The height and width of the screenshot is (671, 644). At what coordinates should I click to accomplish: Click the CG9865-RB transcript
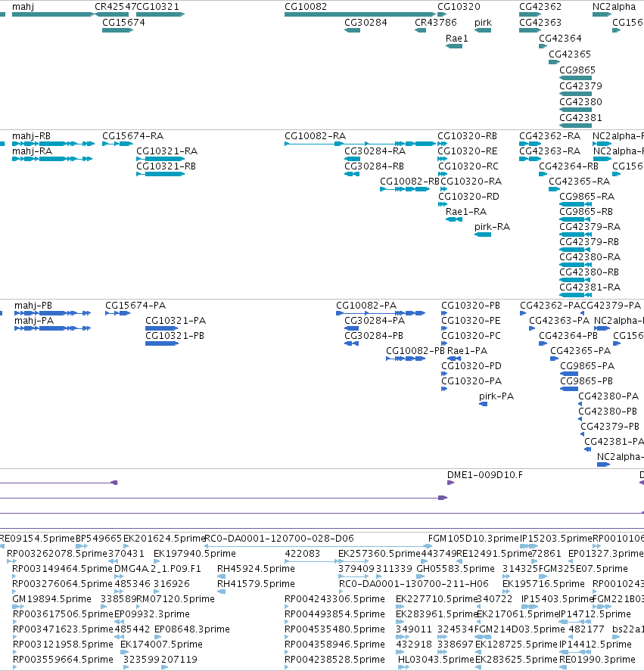coord(575,219)
